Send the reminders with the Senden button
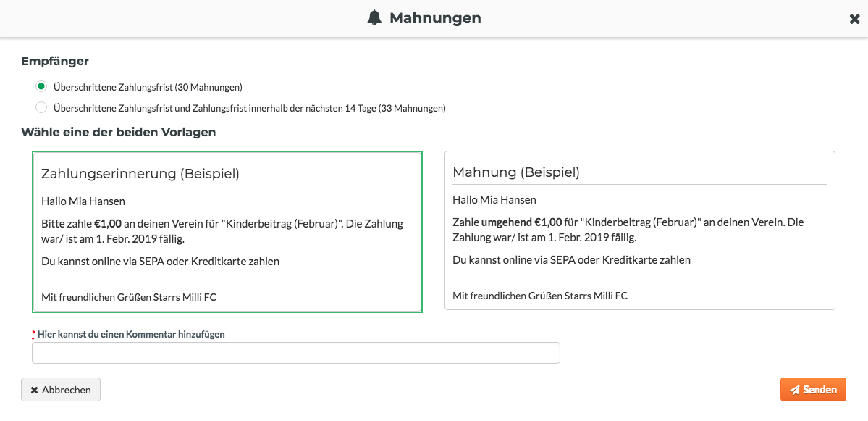 (813, 389)
